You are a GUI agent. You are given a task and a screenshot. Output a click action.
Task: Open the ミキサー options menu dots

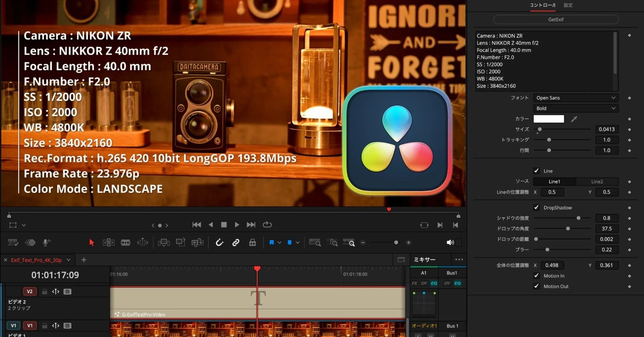(459, 260)
